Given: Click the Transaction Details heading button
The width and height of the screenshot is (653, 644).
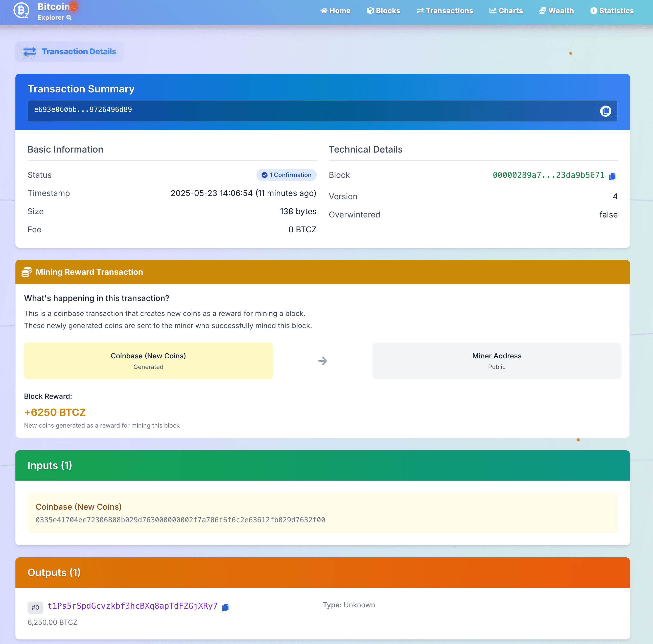Looking at the screenshot, I should point(70,52).
